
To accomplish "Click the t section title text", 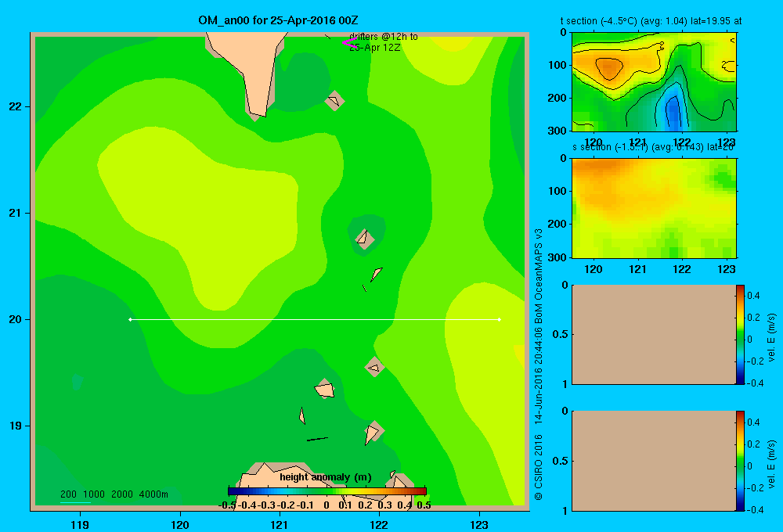I will click(651, 21).
